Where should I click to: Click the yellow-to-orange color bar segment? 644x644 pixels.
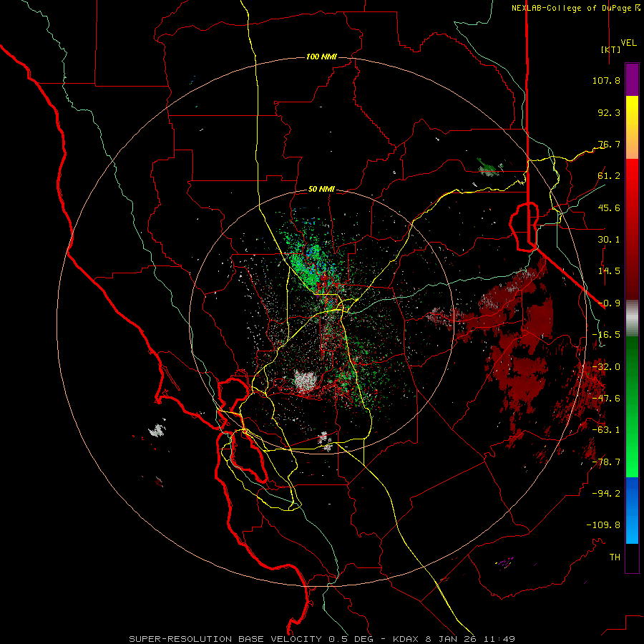(x=632, y=127)
